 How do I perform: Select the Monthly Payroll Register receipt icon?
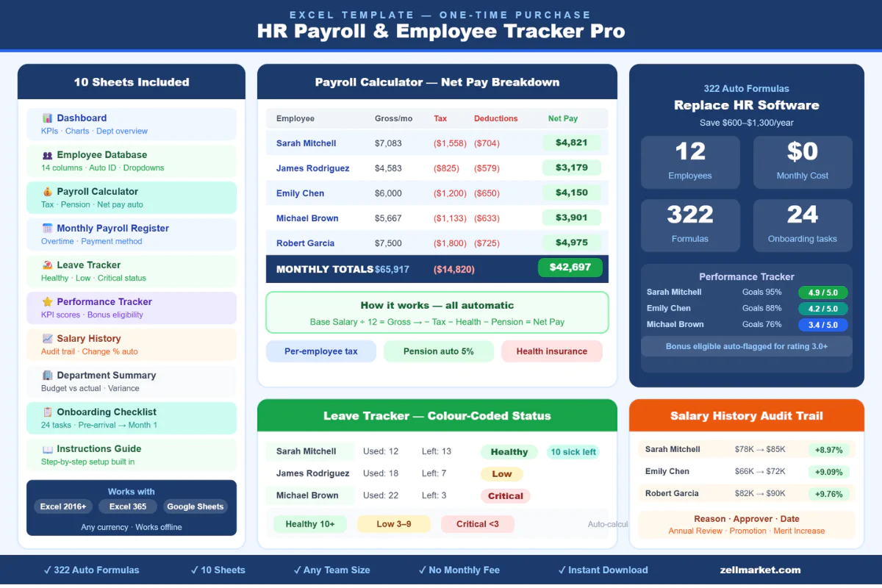tap(48, 228)
